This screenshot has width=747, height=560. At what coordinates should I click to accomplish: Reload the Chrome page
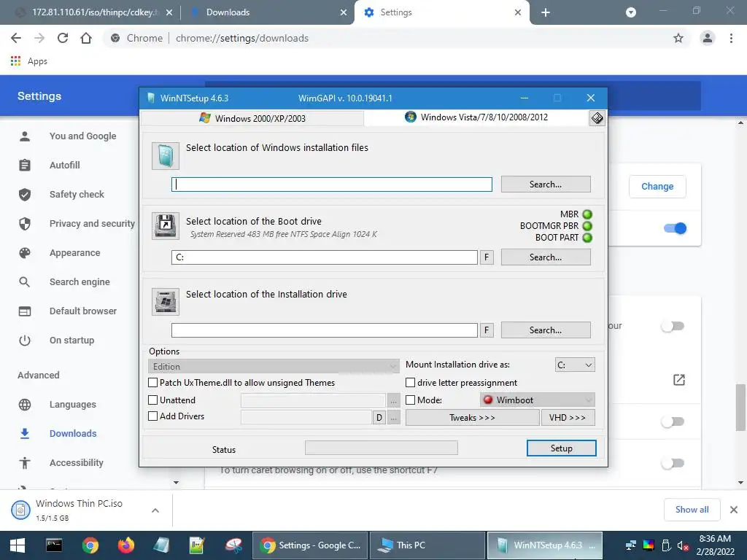(63, 38)
